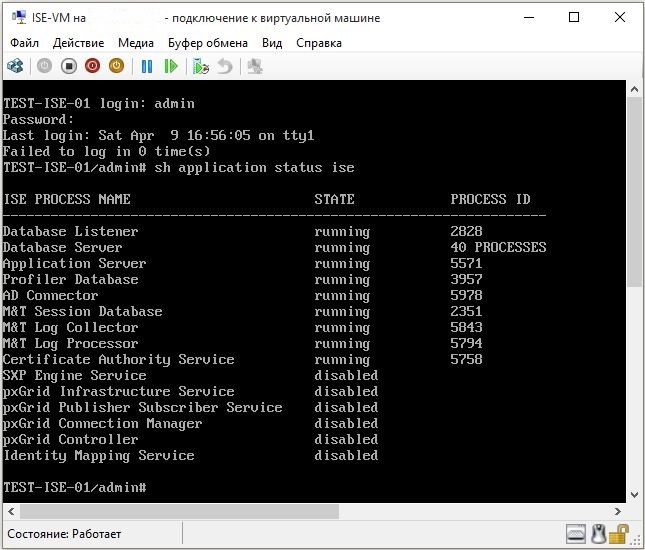Click the 'M&T Log Collector' row text

click(x=70, y=328)
